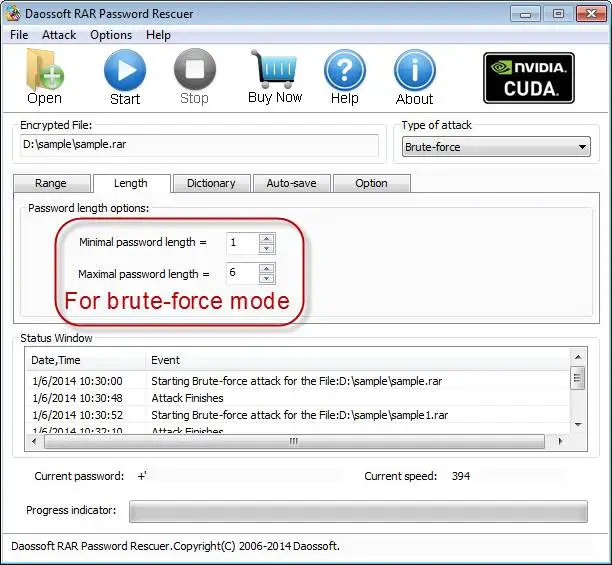Open the Help menu in the menu bar
Viewport: 612px width, 565px height.
click(158, 35)
